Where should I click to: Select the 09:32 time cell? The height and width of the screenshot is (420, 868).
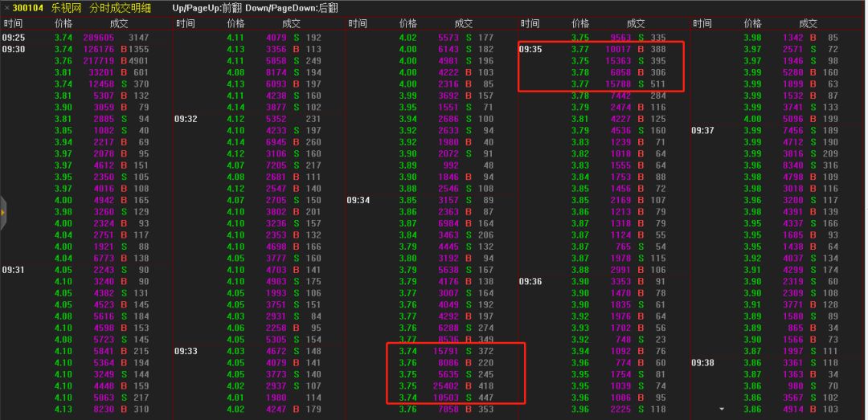click(x=185, y=118)
